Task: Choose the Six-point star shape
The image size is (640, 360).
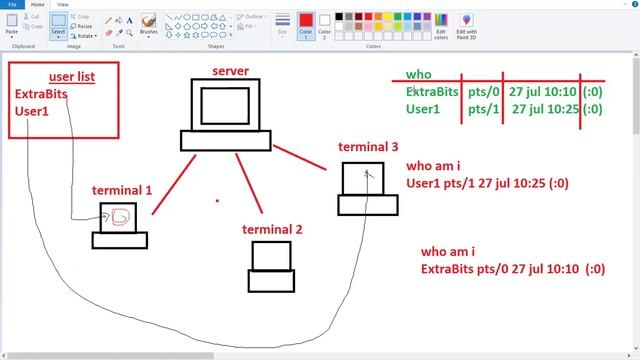Action: [196, 35]
